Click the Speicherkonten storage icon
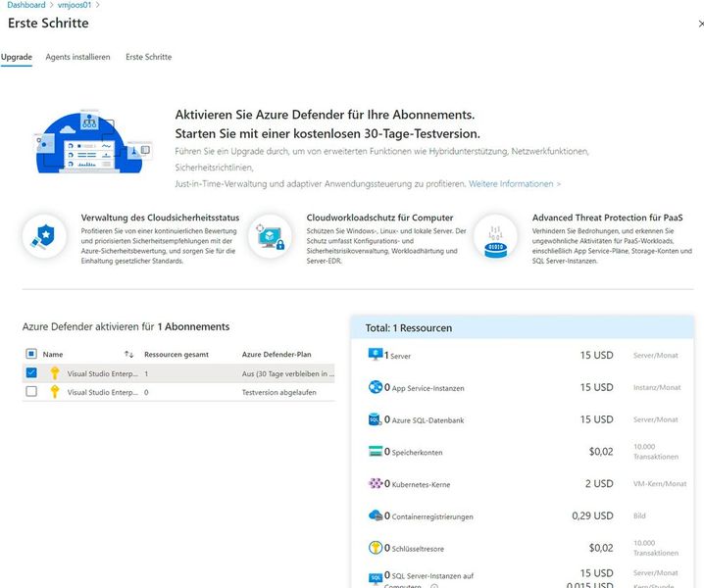Viewport: 704px width, 588px height. click(x=376, y=451)
